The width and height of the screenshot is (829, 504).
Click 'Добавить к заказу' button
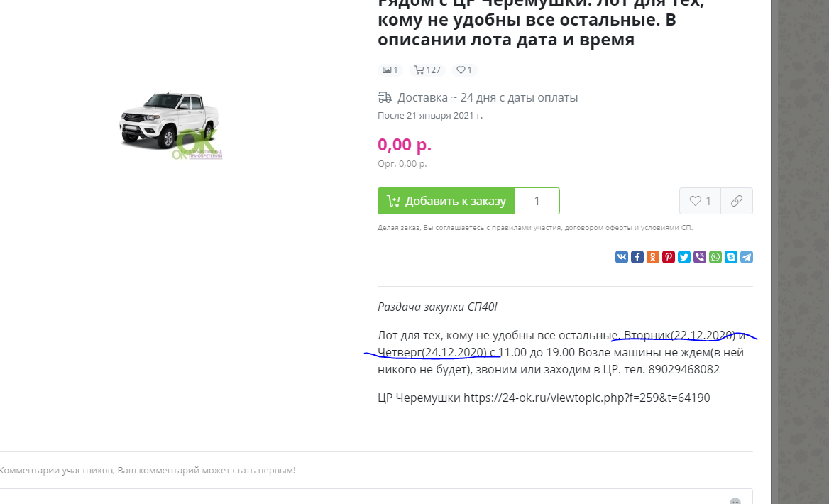click(446, 201)
